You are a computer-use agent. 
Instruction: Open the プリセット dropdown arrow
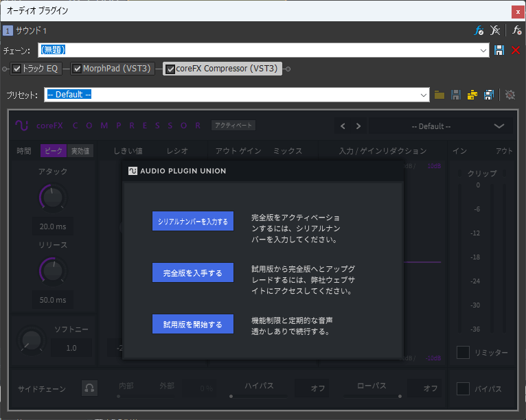click(x=424, y=95)
